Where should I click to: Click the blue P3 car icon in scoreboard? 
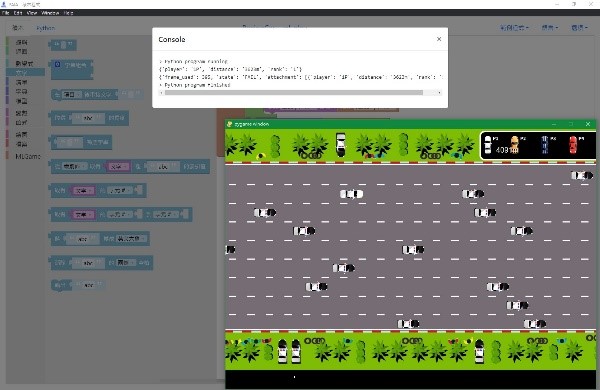tap(545, 145)
